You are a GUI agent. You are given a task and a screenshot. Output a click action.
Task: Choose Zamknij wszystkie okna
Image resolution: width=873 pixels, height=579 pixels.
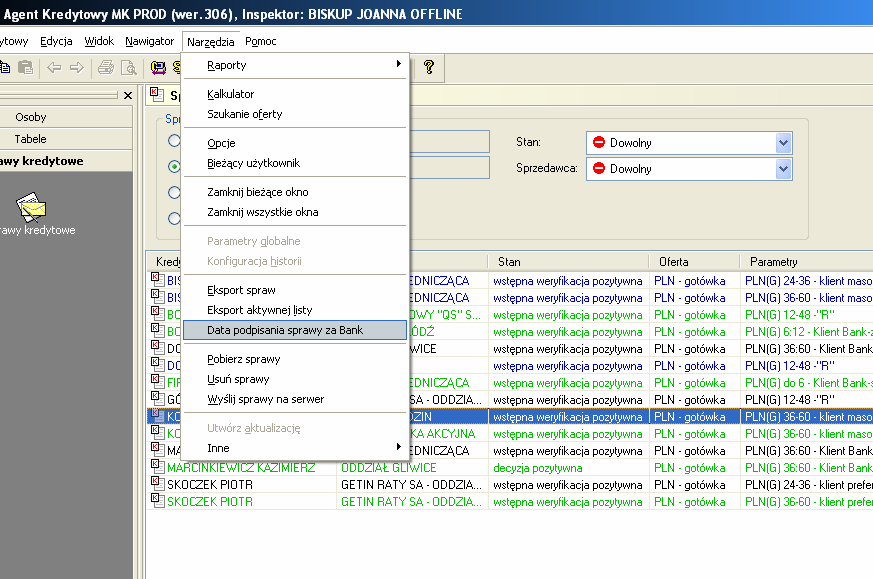[295, 212]
